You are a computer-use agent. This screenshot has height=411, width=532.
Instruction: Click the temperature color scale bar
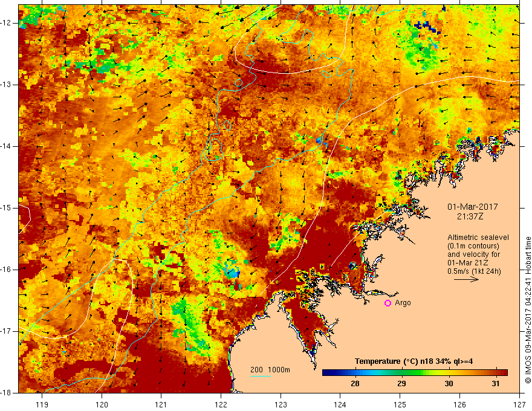click(415, 373)
